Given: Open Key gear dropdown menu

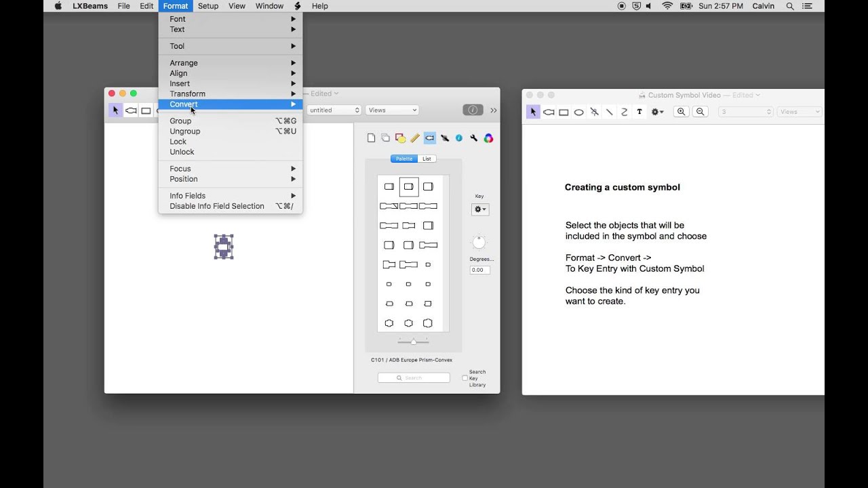Looking at the screenshot, I should [x=480, y=209].
